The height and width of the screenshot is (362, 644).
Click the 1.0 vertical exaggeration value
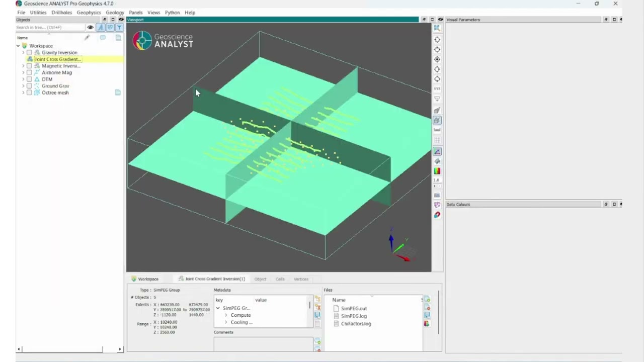436,180
